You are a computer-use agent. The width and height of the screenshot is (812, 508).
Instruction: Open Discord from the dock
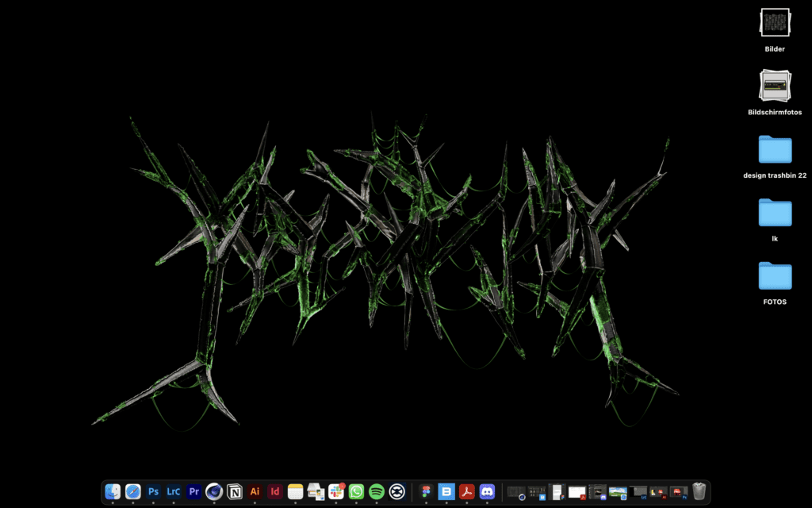487,492
